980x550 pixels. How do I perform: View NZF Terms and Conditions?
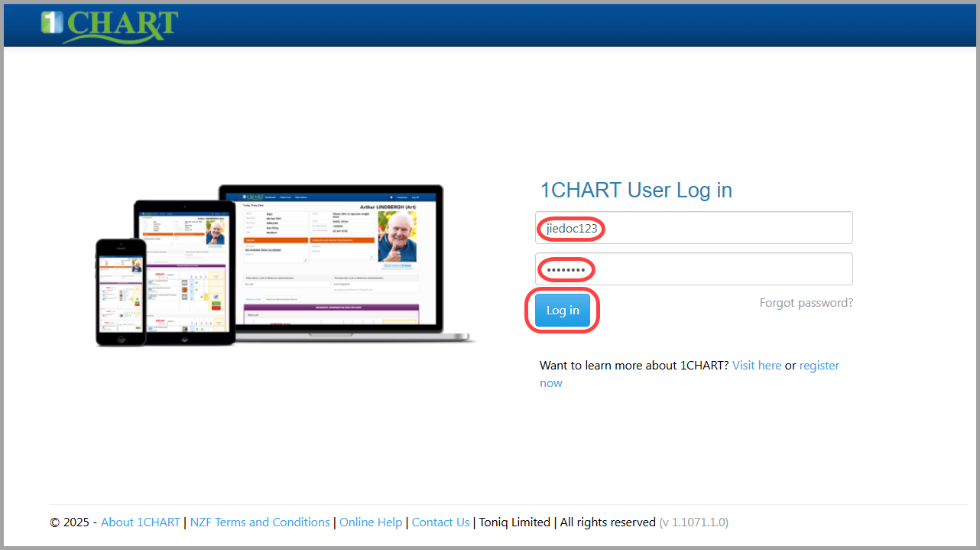(260, 522)
